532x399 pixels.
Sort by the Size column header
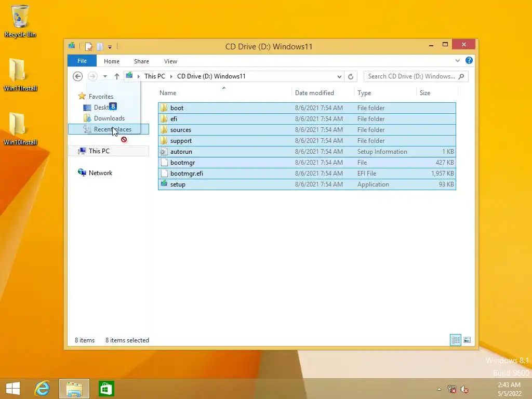pos(437,92)
